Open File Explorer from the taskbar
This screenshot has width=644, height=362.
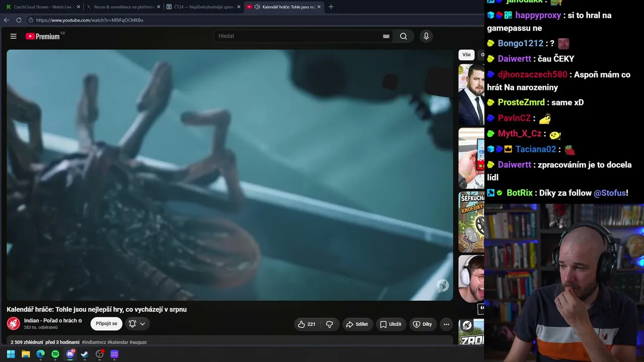point(26,354)
